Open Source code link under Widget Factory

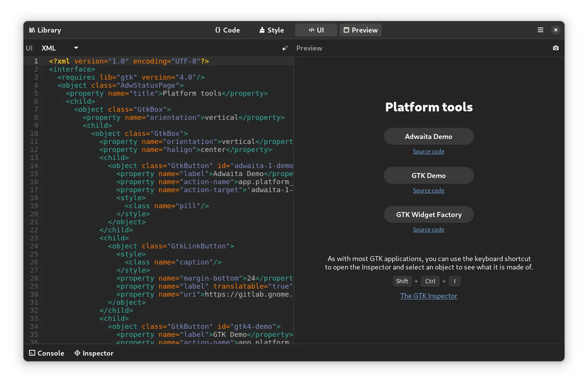tap(428, 230)
